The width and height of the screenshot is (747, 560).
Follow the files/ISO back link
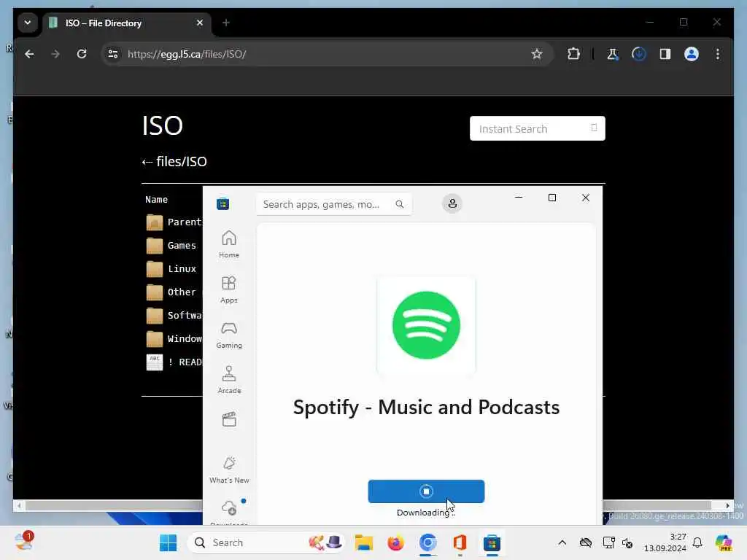tap(174, 161)
